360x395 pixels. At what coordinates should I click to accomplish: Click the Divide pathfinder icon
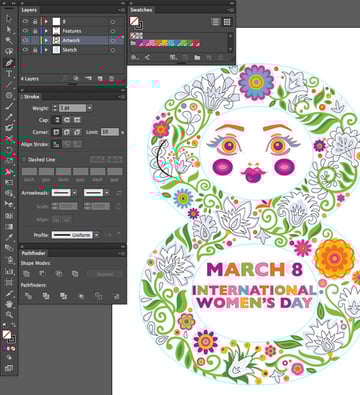coord(29,296)
